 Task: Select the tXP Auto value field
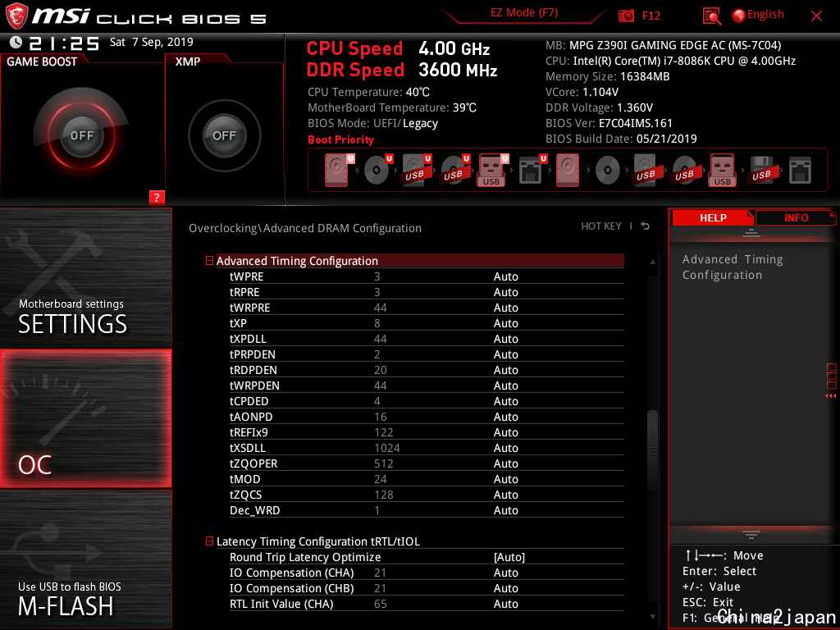(505, 323)
